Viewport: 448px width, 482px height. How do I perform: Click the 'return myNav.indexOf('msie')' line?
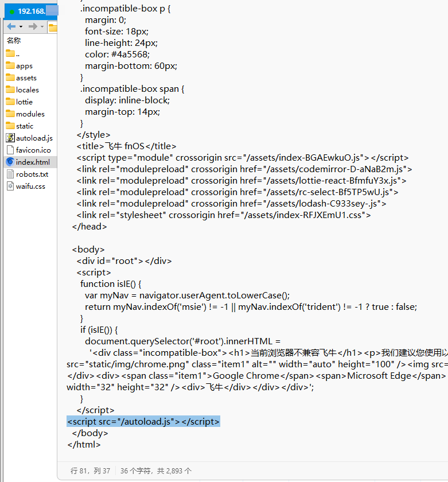click(x=251, y=307)
